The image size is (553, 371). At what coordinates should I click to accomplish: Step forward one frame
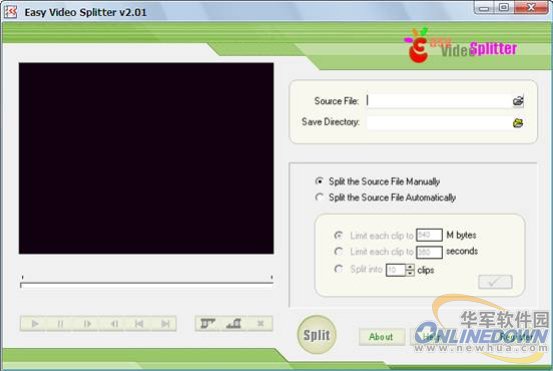coord(87,323)
